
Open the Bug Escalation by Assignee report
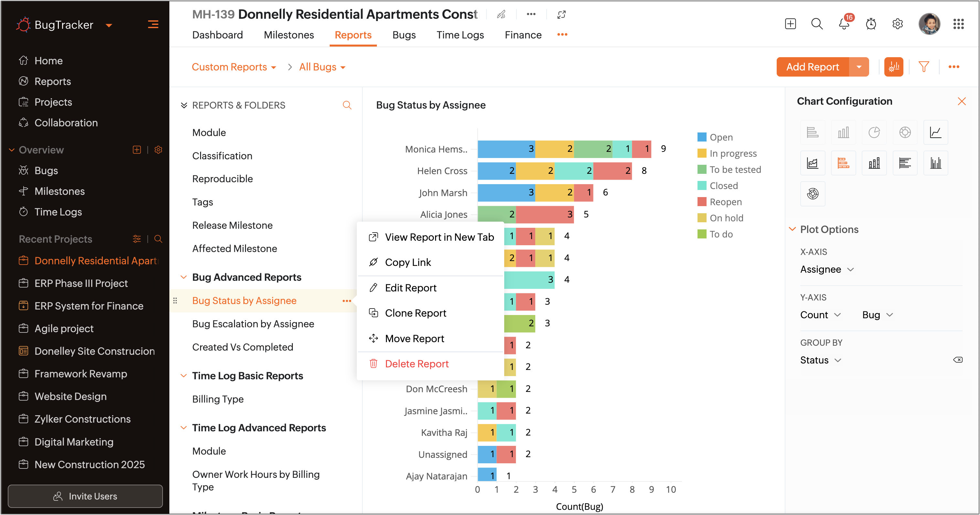click(x=253, y=324)
